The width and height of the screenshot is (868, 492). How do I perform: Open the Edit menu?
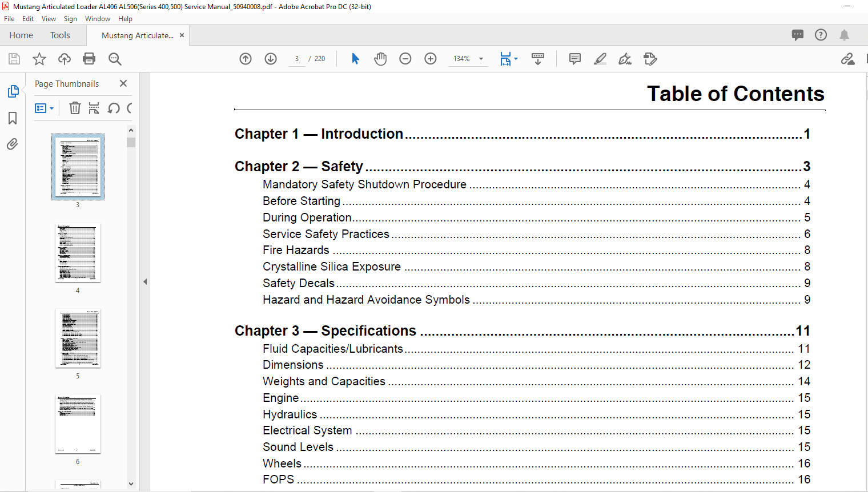pyautogui.click(x=28, y=19)
